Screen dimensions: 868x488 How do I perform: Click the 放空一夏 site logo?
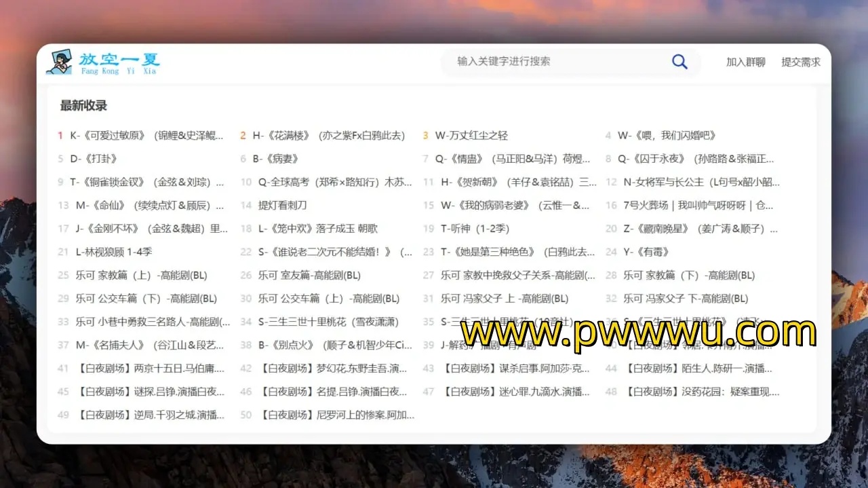(x=103, y=62)
